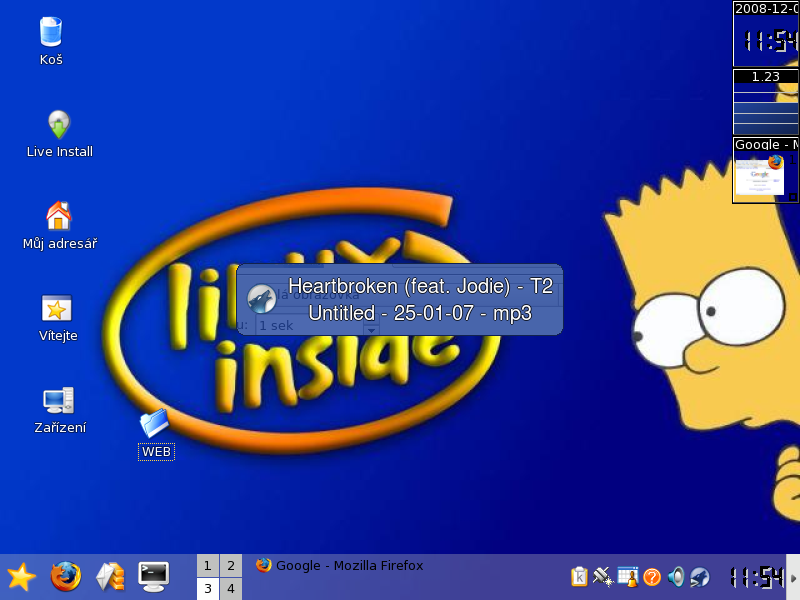This screenshot has width=800, height=600.
Task: Click the 1.23 system load widget
Action: (x=766, y=102)
